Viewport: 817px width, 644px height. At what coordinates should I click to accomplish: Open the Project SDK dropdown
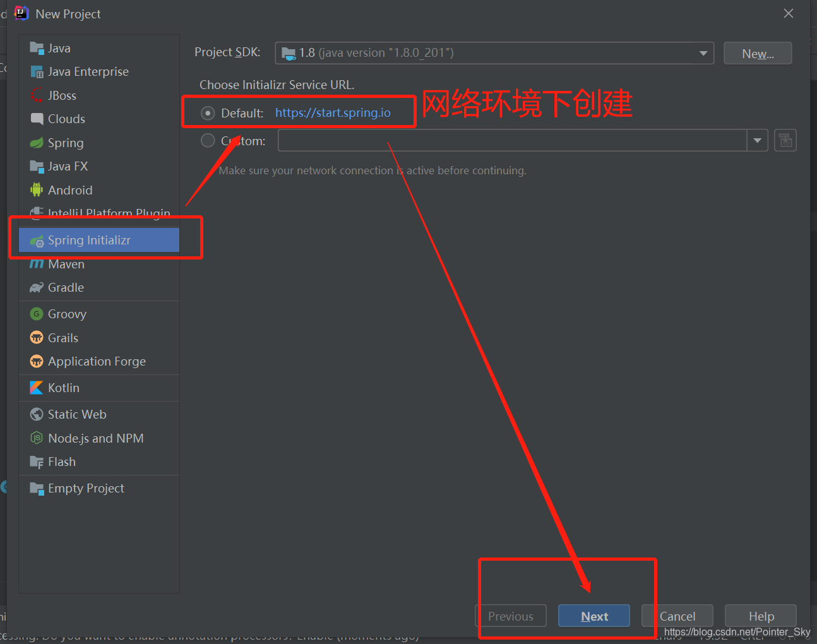click(x=494, y=53)
